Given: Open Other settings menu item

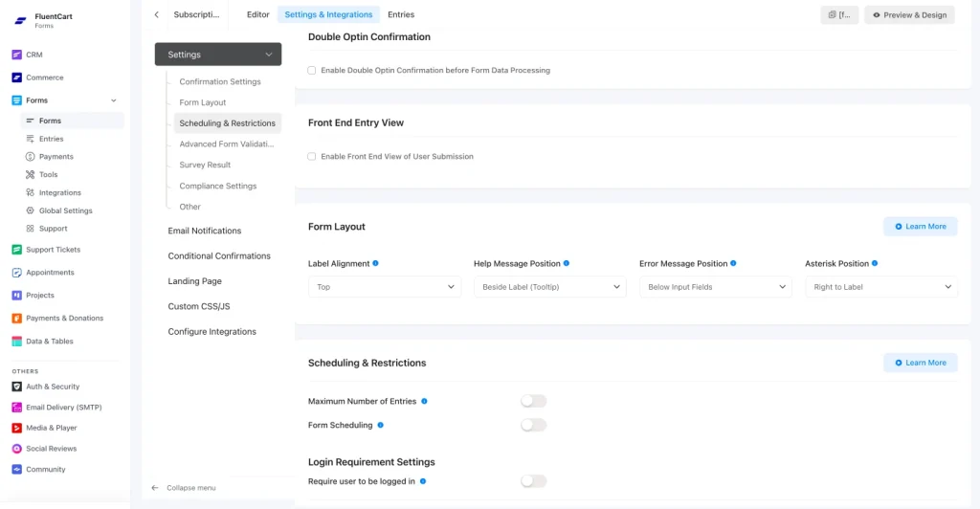Looking at the screenshot, I should (x=190, y=207).
